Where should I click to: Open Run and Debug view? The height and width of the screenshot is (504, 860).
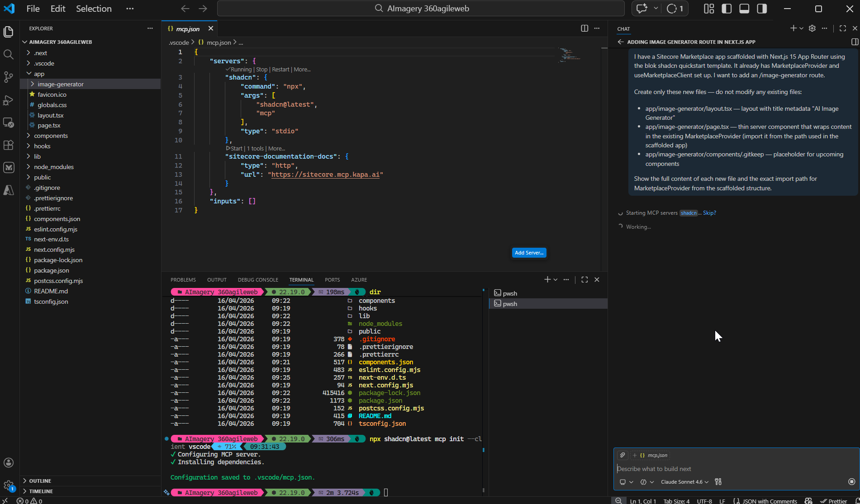pyautogui.click(x=8, y=100)
